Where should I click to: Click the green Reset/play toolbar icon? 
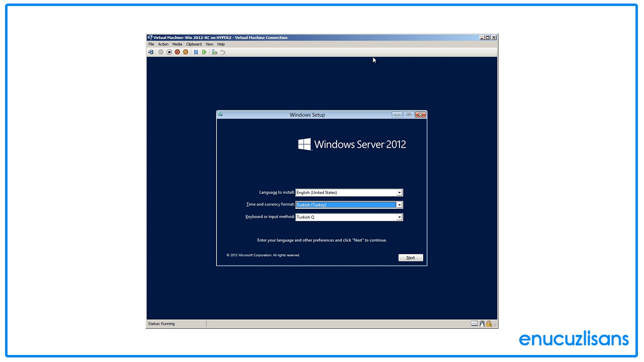204,52
